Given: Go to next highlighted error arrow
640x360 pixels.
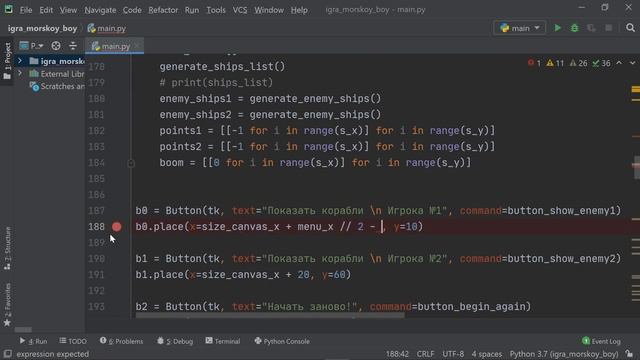Looking at the screenshot, I should point(632,63).
